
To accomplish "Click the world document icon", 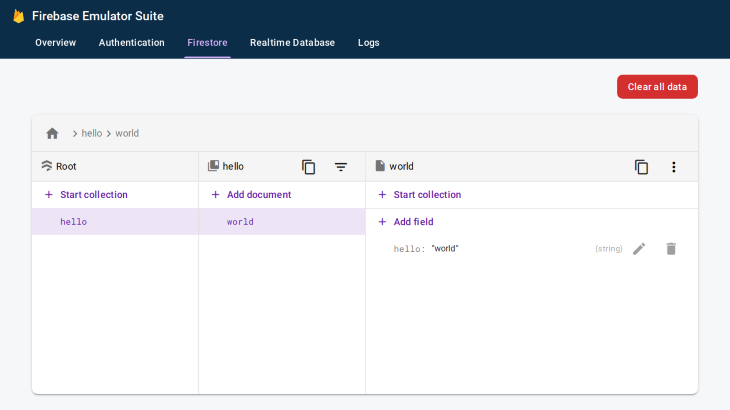I will [380, 166].
